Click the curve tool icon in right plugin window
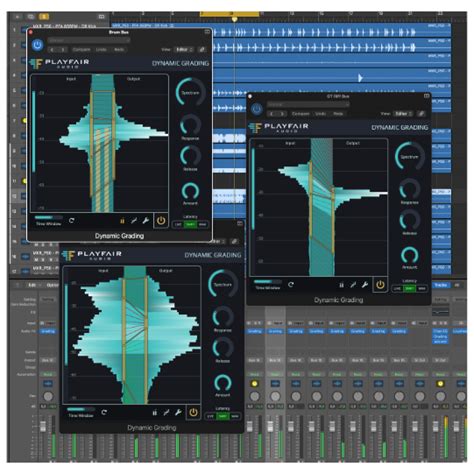 (353, 285)
